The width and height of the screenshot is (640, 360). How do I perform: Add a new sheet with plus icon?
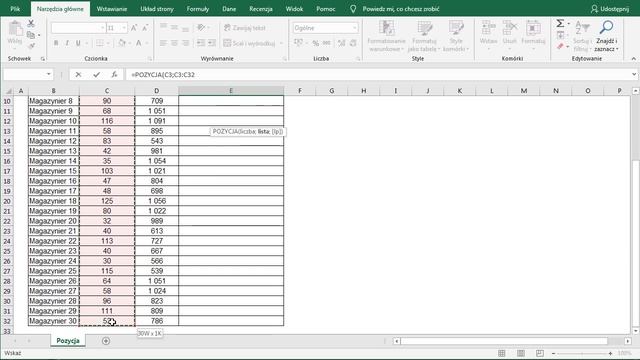[x=106, y=341]
